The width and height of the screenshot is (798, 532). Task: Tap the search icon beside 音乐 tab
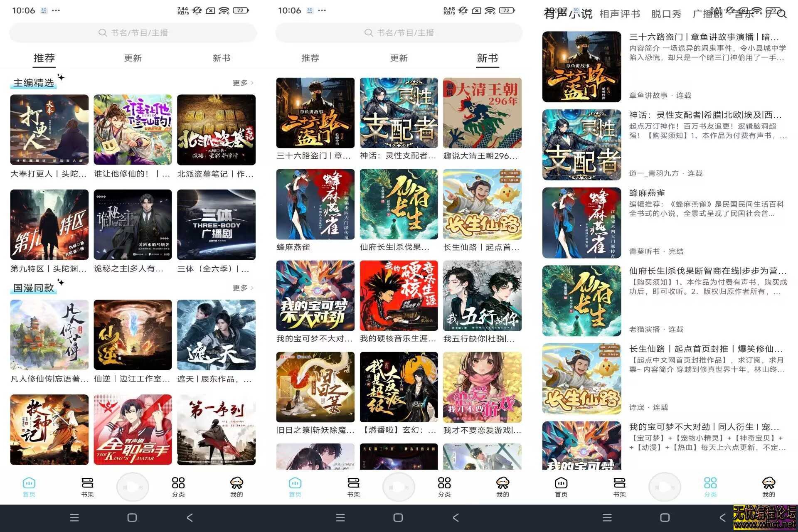coord(783,14)
